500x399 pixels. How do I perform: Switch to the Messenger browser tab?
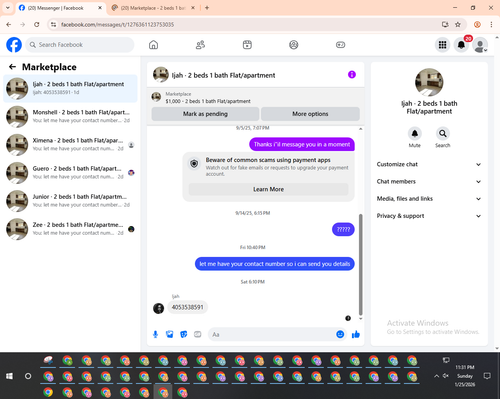tap(60, 8)
